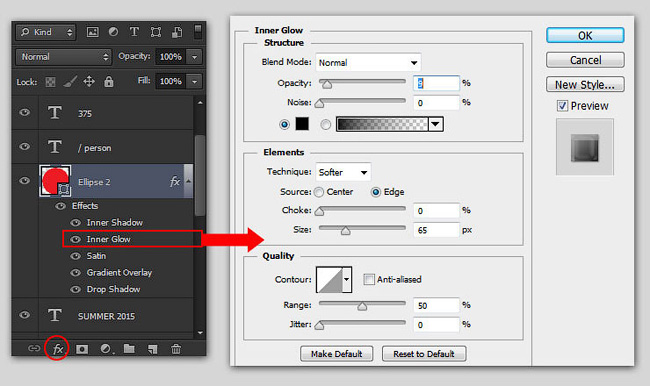Hide the SUMMER 2015 layer

coord(24,315)
